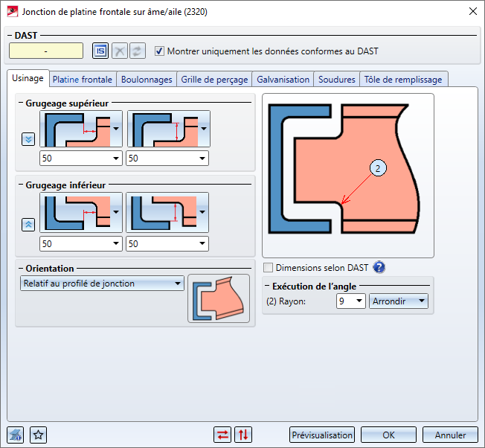Viewport: 485px width, 448px height.
Task: Toggle 'Montrer uniquement les données conformes au DAST'
Action: coord(159,51)
